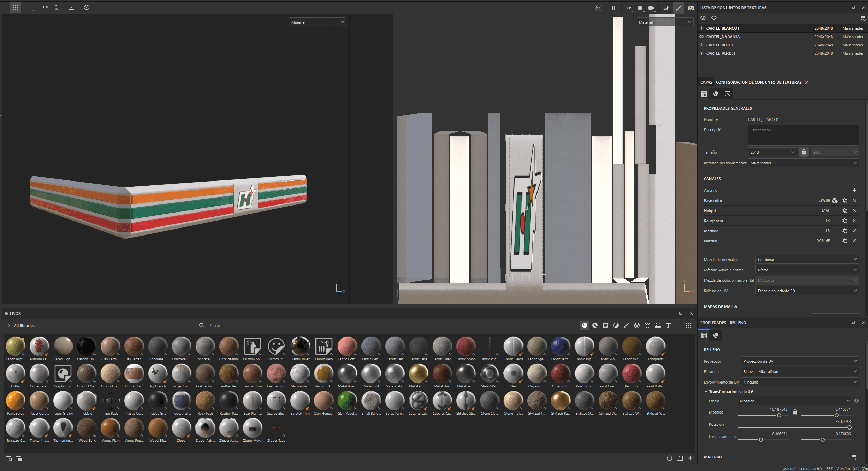Toggle the size ratio lock
The image size is (868, 471).
tap(804, 152)
